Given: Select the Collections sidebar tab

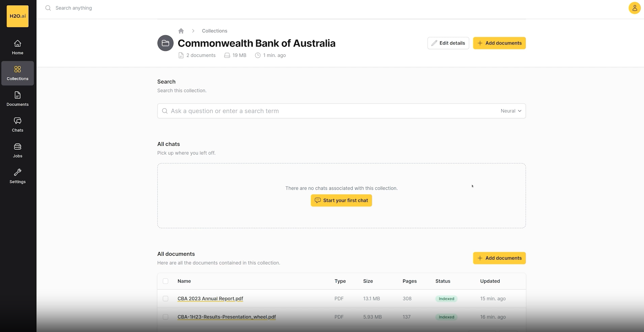Looking at the screenshot, I should pos(18,73).
